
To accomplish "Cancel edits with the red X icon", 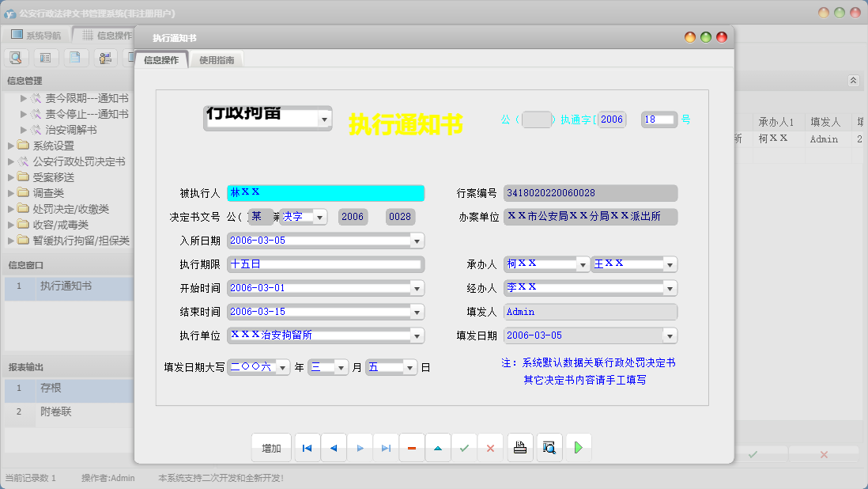I will [x=490, y=447].
